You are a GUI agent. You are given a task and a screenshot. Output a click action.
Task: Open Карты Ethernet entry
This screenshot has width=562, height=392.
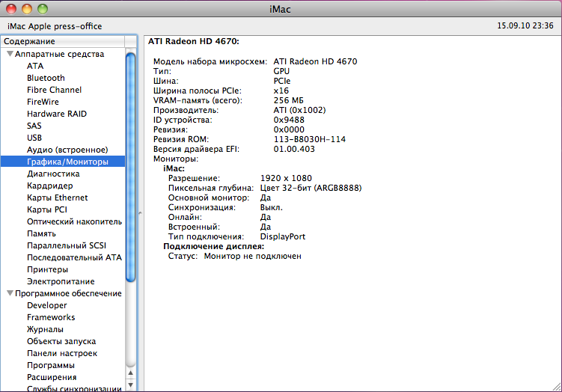point(58,197)
